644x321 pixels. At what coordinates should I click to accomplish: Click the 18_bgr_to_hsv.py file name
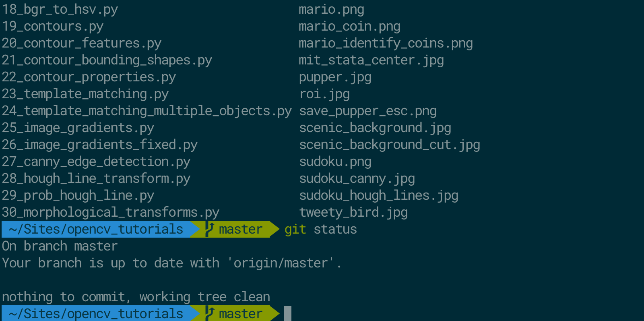pyautogui.click(x=60, y=10)
